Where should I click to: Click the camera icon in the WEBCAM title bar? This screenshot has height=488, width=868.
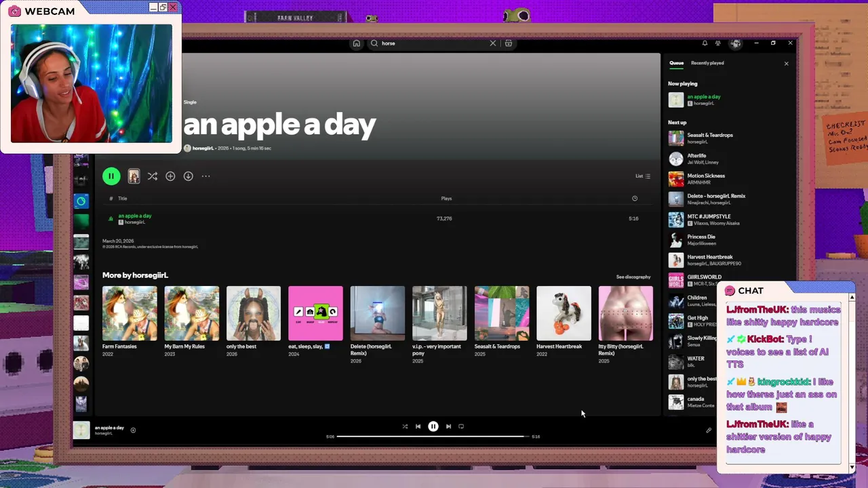[14, 12]
